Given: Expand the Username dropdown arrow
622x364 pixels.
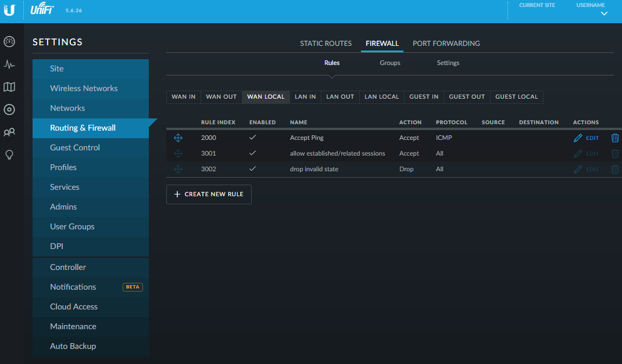Looking at the screenshot, I should pos(604,13).
